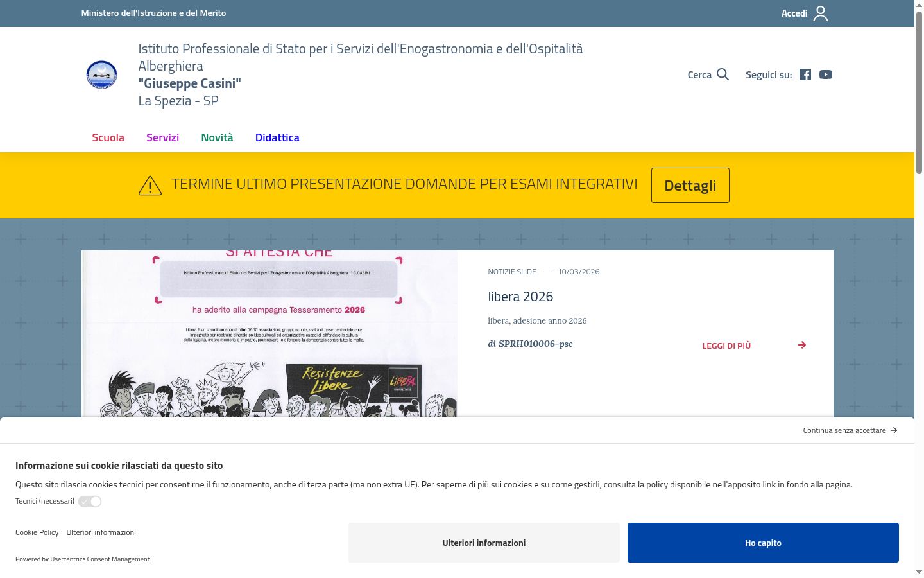The image size is (924, 578).
Task: Open the Cookie Policy link
Action: (37, 532)
